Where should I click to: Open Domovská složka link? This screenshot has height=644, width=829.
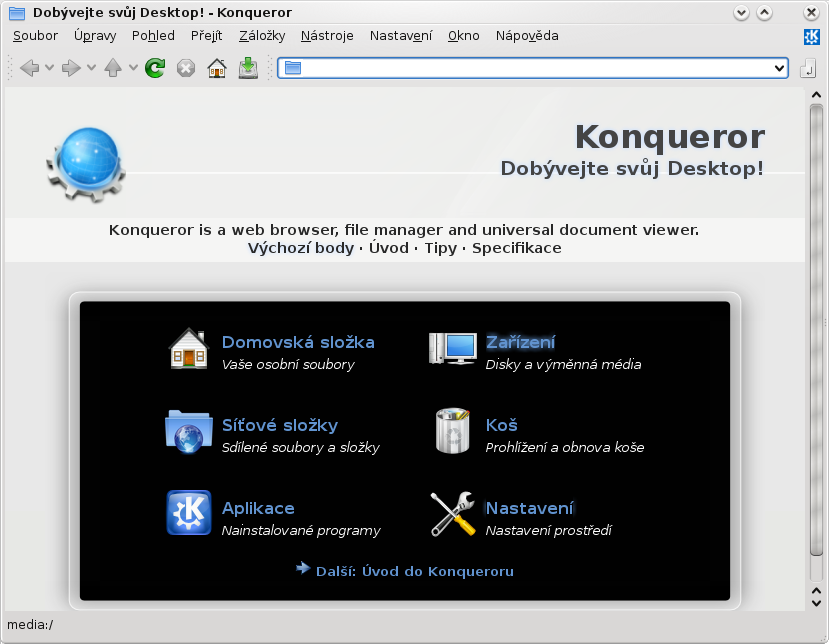298,342
